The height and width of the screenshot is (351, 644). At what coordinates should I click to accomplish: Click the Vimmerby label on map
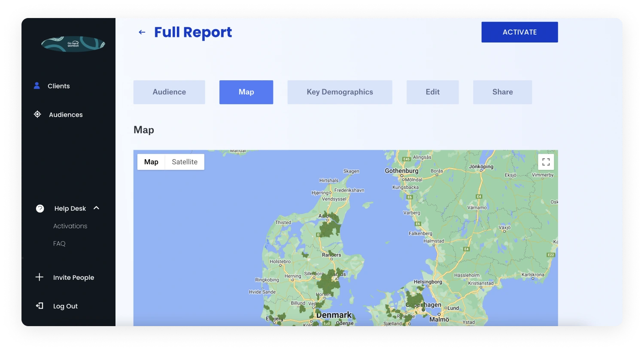point(543,175)
